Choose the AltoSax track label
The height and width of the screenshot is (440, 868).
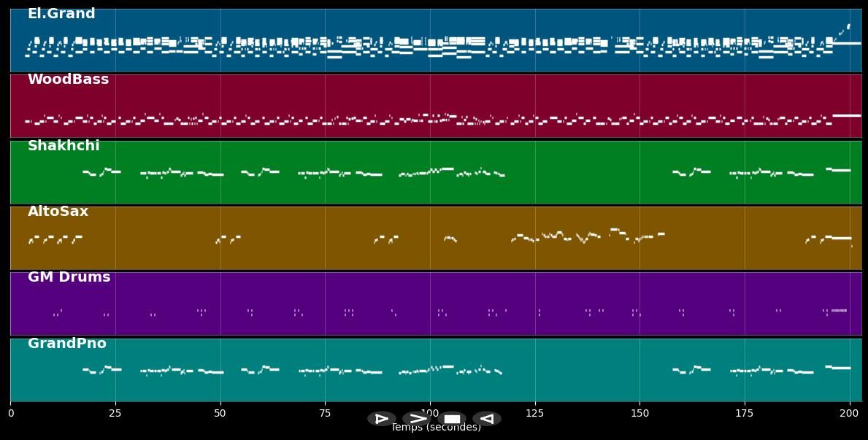pyautogui.click(x=58, y=212)
